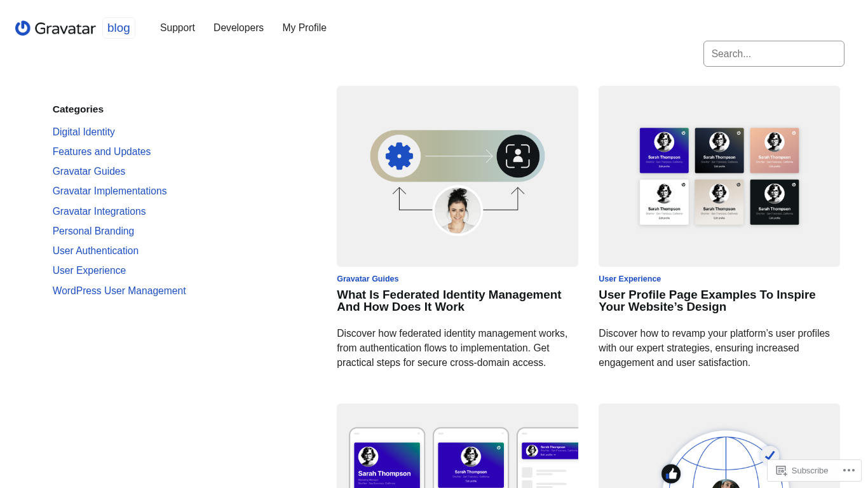Select WordPress User Management category
The height and width of the screenshot is (488, 868).
point(119,291)
